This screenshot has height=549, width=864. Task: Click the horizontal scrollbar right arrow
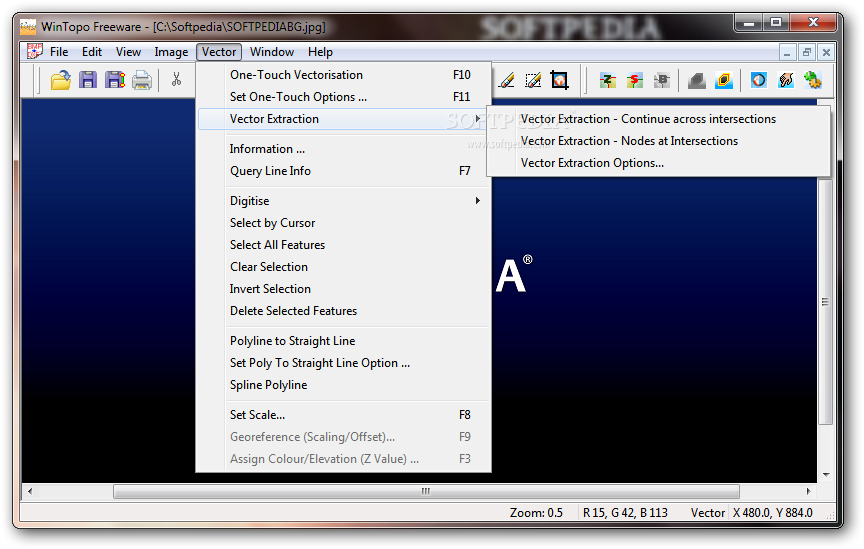[808, 491]
